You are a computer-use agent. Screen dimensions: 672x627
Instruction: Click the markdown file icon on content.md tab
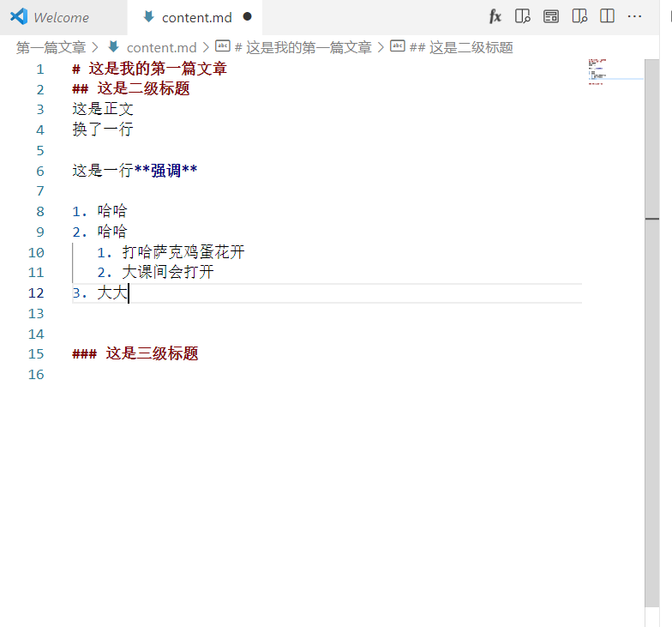[x=149, y=17]
